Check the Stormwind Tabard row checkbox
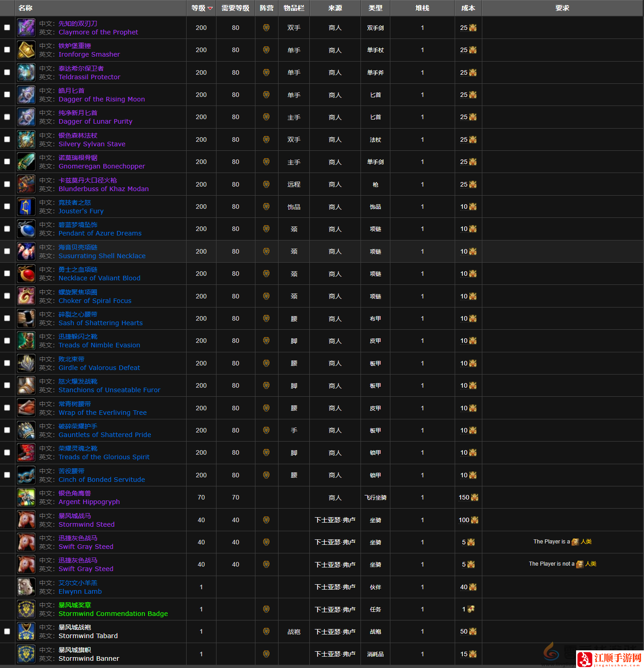The image size is (644, 668). point(7,631)
